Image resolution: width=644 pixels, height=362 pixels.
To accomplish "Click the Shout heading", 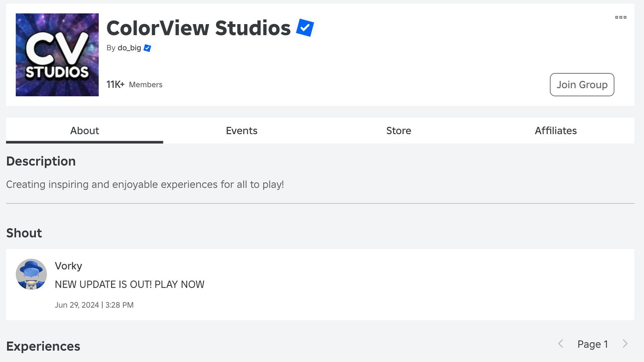I will pos(24,233).
